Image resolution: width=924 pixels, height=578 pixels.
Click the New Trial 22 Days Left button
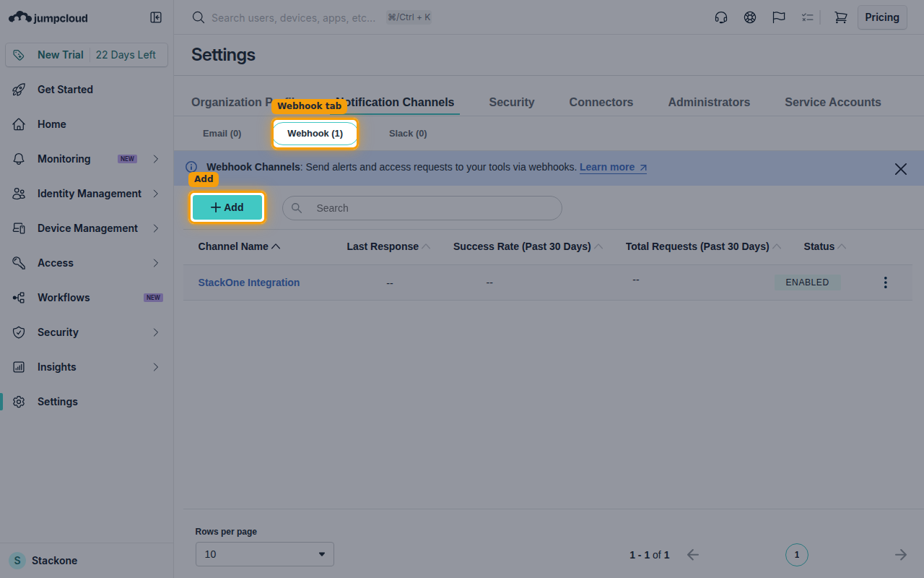(87, 55)
